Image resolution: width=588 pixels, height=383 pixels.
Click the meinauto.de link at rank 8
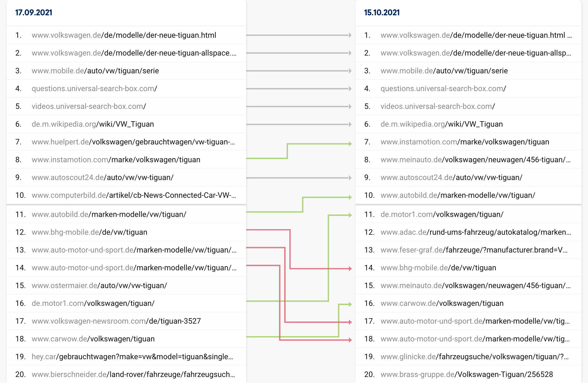pyautogui.click(x=475, y=160)
